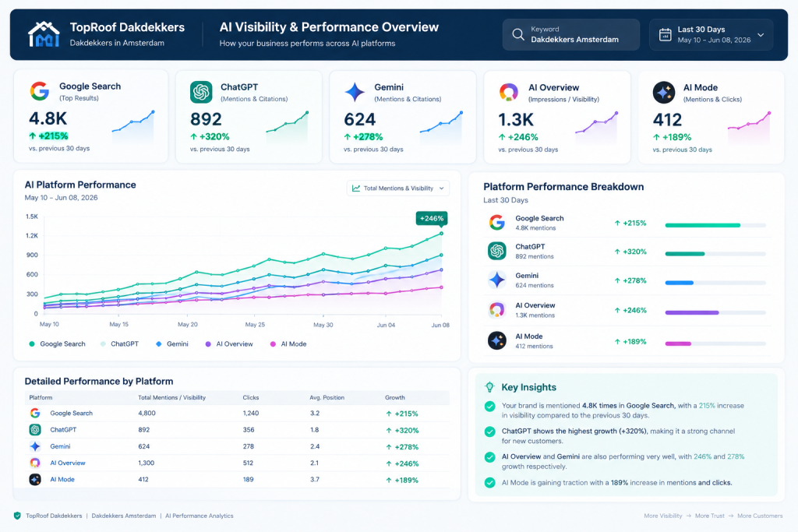
Task: Open the ChatGPT link in detailed table
Action: (x=63, y=430)
